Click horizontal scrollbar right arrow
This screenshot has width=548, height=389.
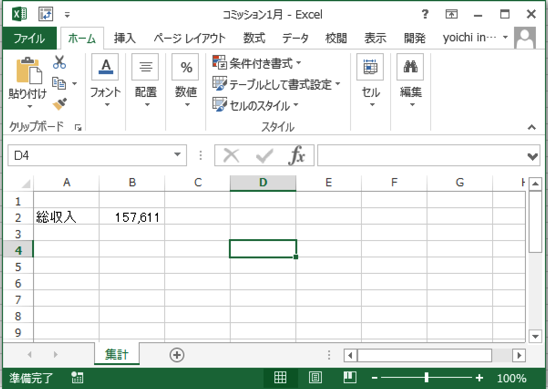519,355
